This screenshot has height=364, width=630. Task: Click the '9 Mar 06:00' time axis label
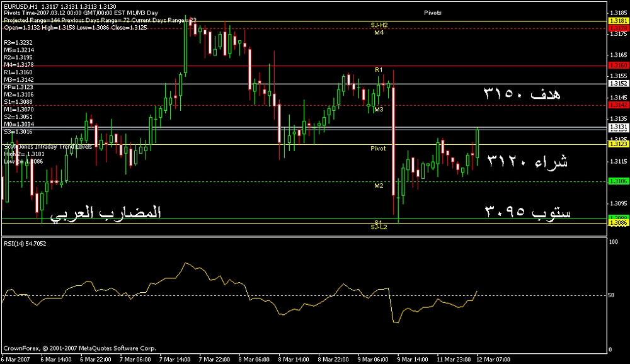pos(373,359)
